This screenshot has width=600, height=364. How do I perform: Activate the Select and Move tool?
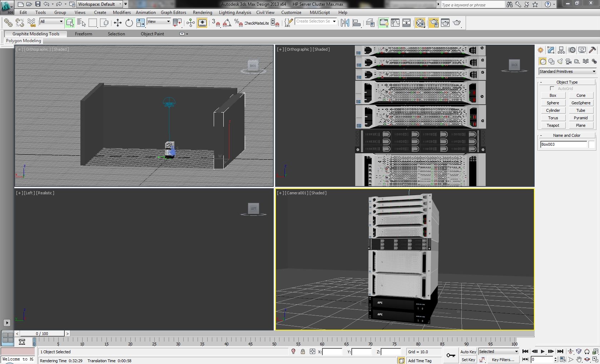117,23
